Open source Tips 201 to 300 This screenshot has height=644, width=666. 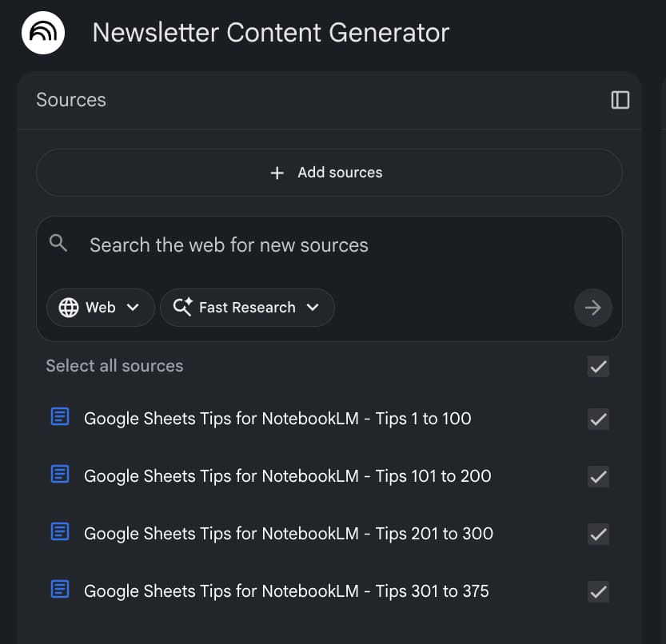click(288, 534)
